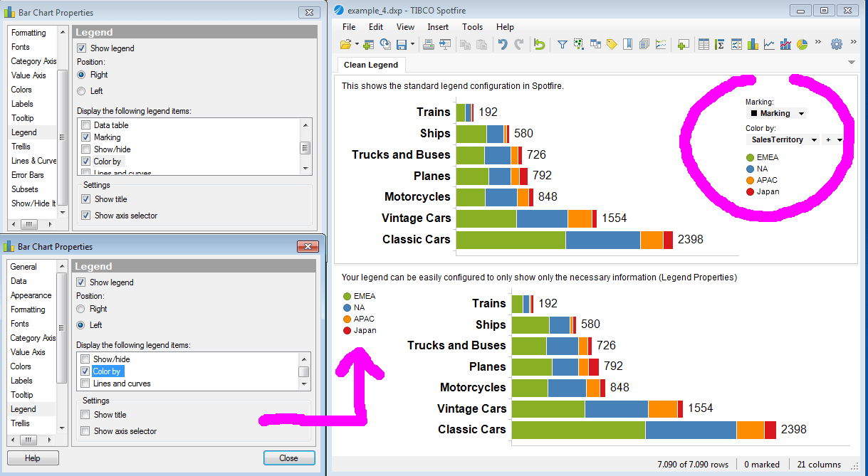The image size is (868, 476).
Task: Click the '0 marked' status bar entry
Action: (x=761, y=465)
